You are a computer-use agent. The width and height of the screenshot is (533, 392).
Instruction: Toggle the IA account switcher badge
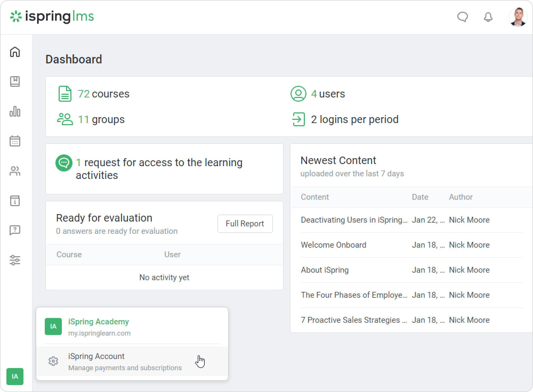tap(15, 376)
